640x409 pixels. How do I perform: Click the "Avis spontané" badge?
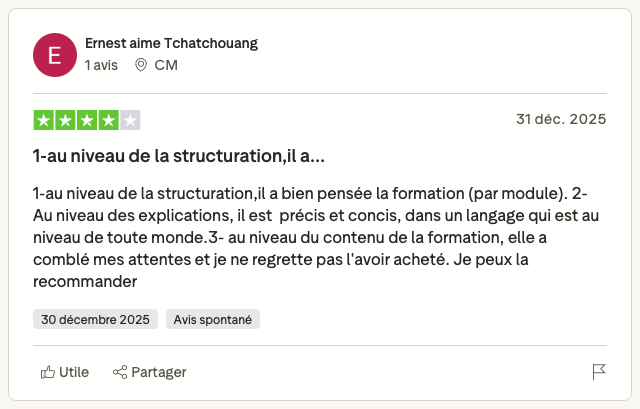point(213,319)
